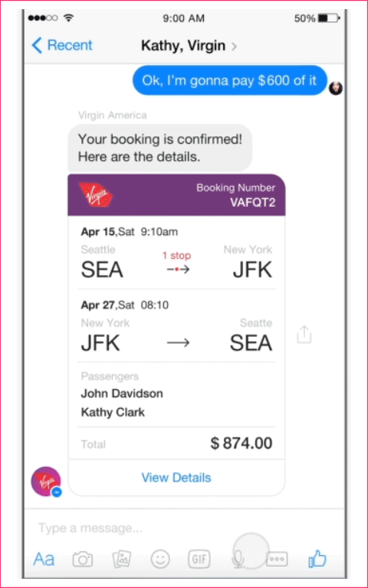Image resolution: width=368 pixels, height=588 pixels.
Task: Focus the Type a message field
Action: [x=184, y=528]
